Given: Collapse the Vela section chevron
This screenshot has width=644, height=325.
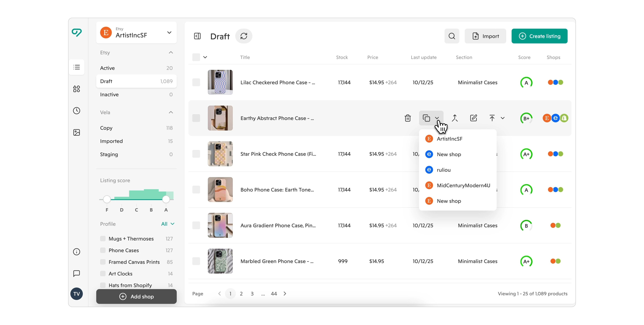Looking at the screenshot, I should [171, 112].
